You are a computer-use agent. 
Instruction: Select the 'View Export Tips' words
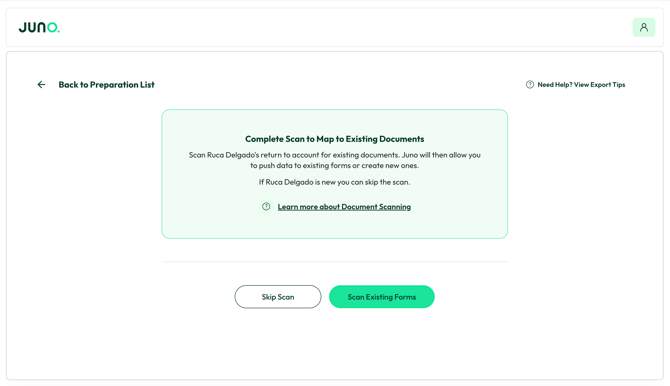599,85
